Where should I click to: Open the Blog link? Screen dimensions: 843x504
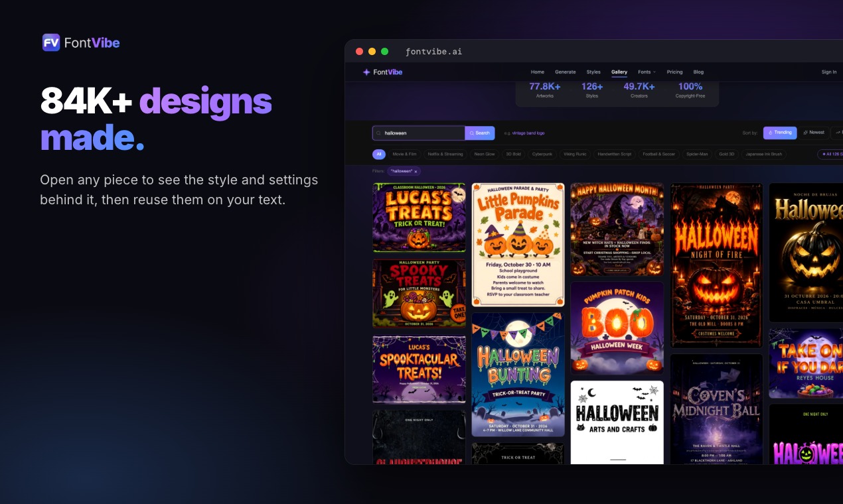(698, 72)
